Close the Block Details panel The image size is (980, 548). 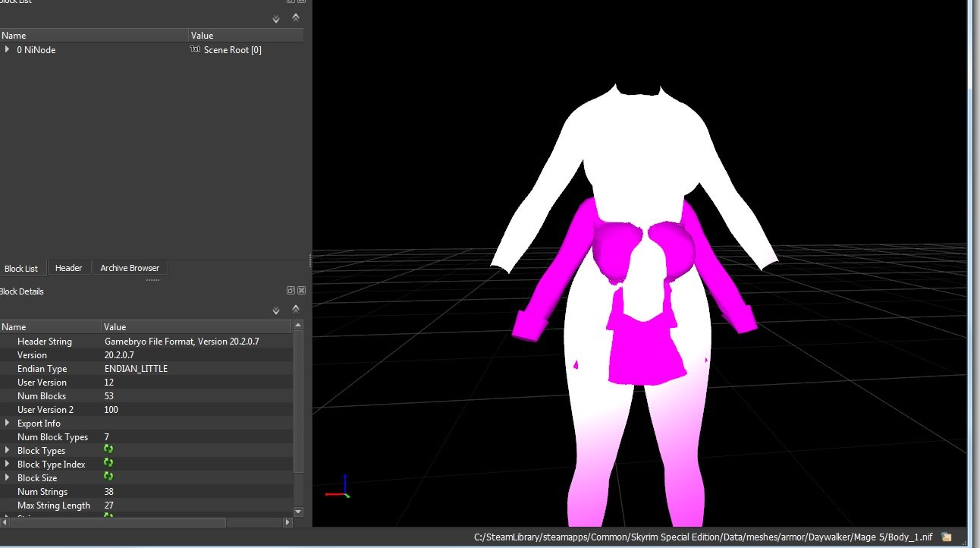(x=301, y=291)
